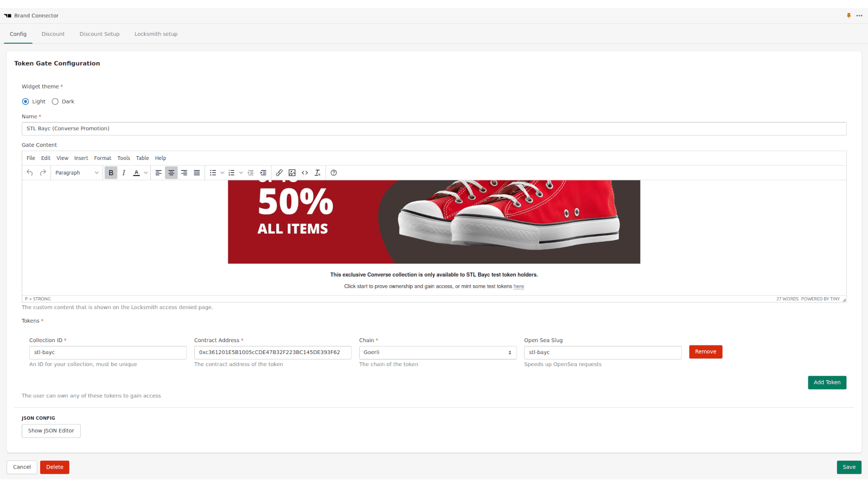The width and height of the screenshot is (868, 488).
Task: Click the insert link icon
Action: 279,173
